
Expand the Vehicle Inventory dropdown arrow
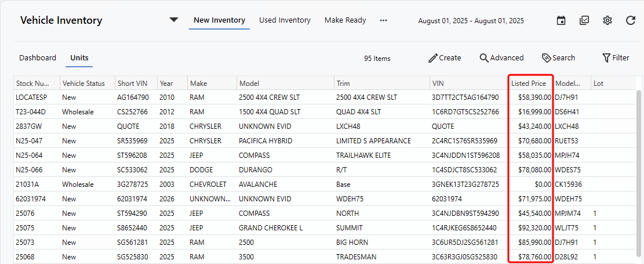coord(174,20)
